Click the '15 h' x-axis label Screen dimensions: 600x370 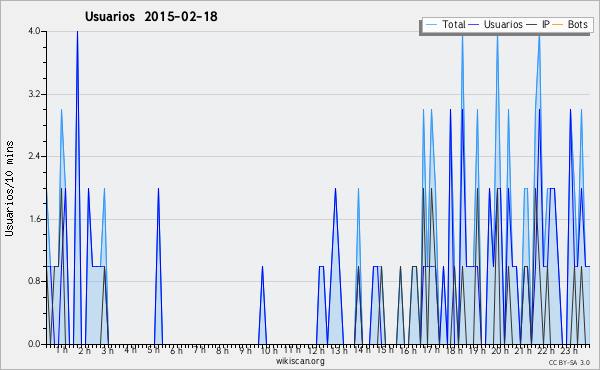point(385,350)
